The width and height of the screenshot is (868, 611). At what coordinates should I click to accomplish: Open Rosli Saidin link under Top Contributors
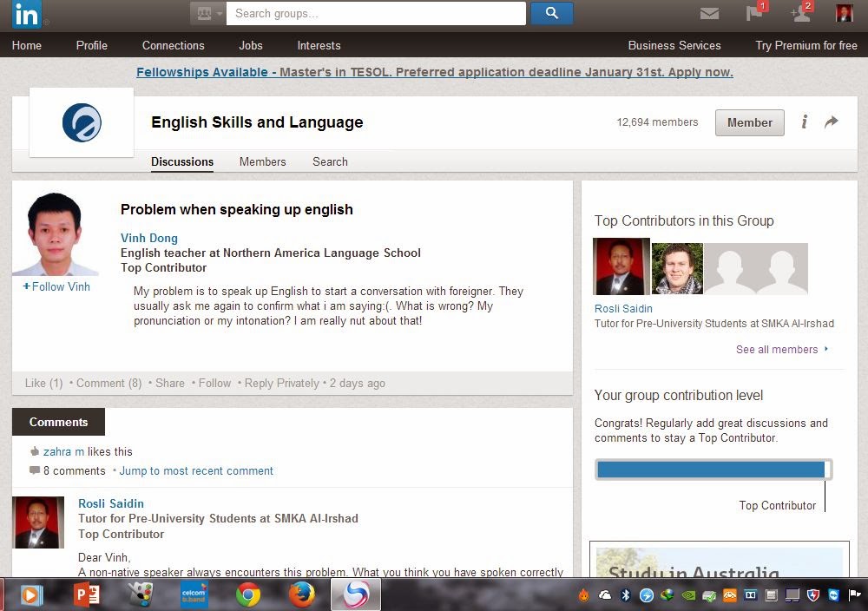click(623, 309)
